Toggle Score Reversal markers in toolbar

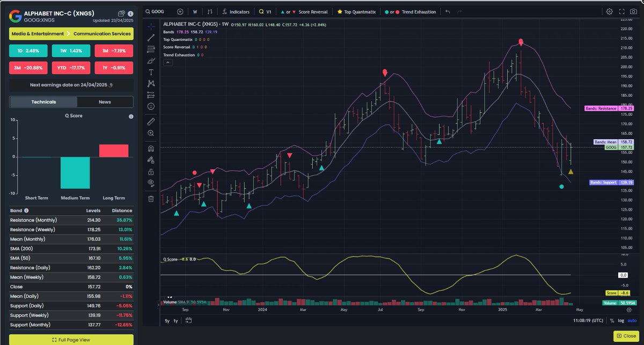tap(304, 11)
